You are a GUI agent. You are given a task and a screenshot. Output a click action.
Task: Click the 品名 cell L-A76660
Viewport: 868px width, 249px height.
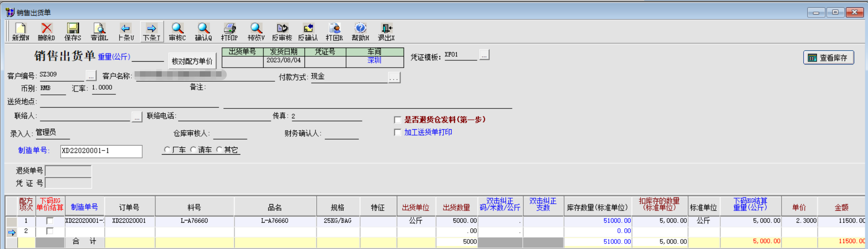click(x=275, y=221)
